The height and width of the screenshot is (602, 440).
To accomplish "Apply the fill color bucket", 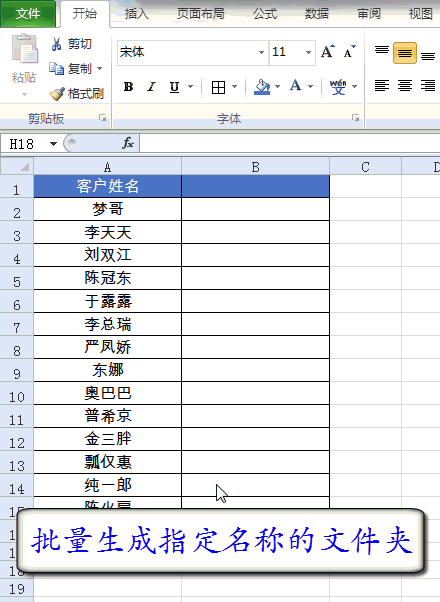I will (x=262, y=87).
